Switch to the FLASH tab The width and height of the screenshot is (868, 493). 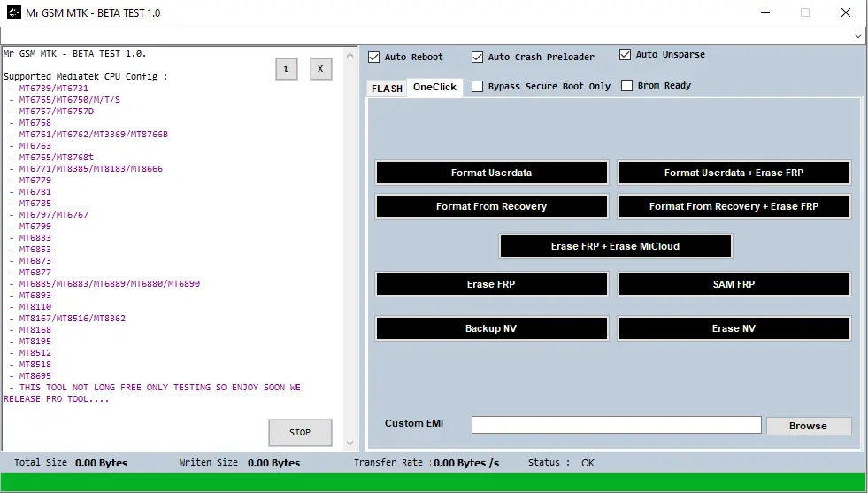(x=387, y=89)
